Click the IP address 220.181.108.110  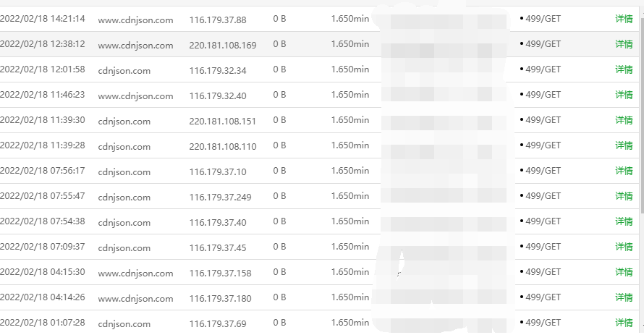[x=223, y=147]
